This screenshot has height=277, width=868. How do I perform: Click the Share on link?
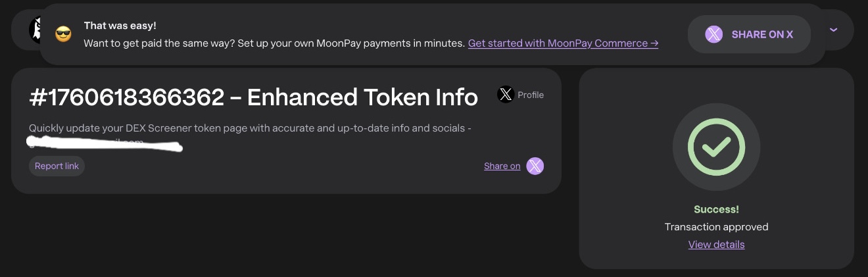502,166
